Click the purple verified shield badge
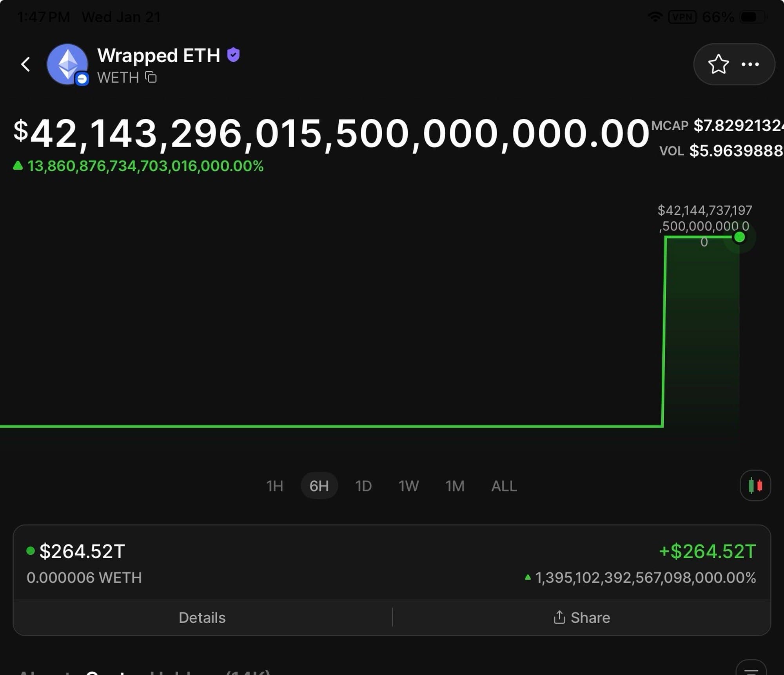This screenshot has height=675, width=784. (234, 55)
